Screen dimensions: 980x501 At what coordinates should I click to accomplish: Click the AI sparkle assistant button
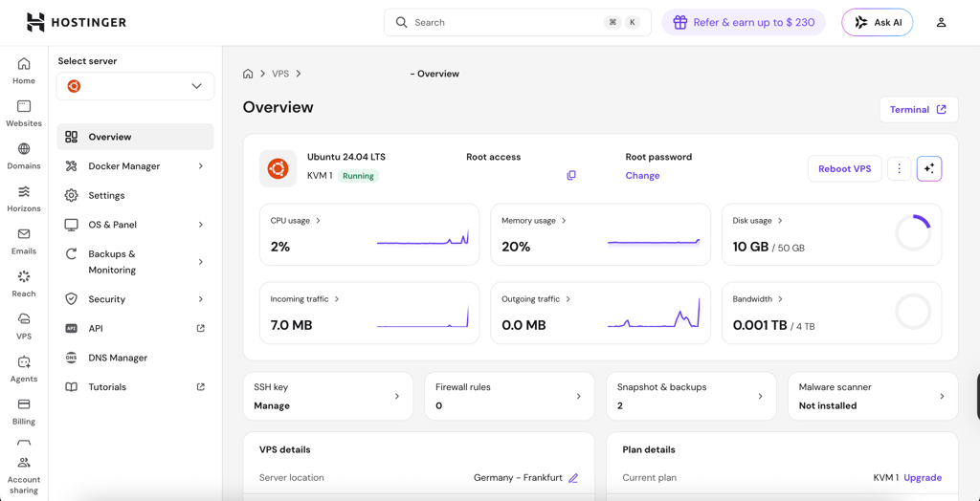click(x=928, y=168)
